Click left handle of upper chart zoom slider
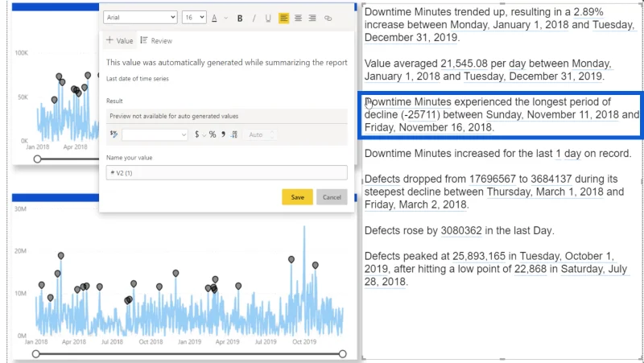 [37, 159]
